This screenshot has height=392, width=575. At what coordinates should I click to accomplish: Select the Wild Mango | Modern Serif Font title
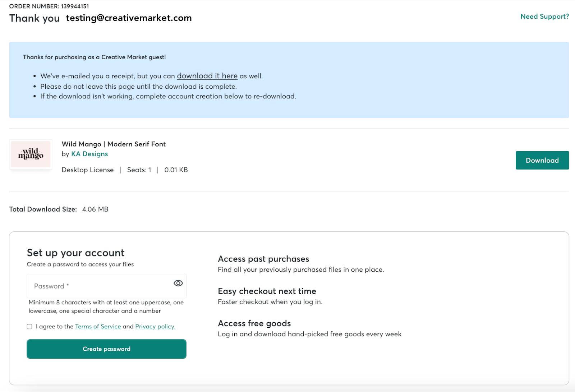[114, 144]
